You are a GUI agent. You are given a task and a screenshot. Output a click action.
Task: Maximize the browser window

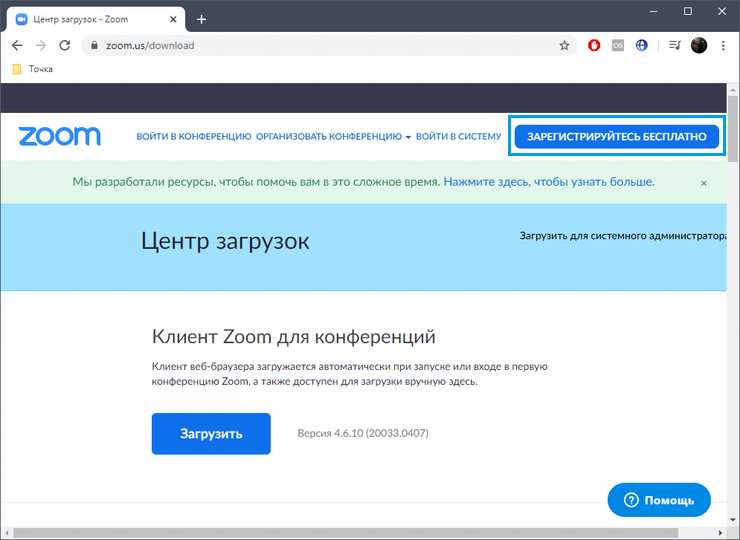tap(688, 11)
